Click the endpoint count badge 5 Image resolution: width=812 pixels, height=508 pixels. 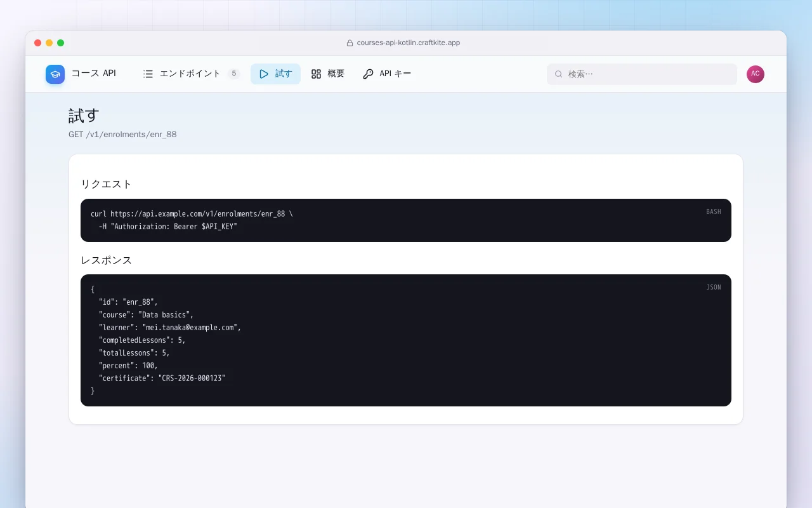(234, 74)
